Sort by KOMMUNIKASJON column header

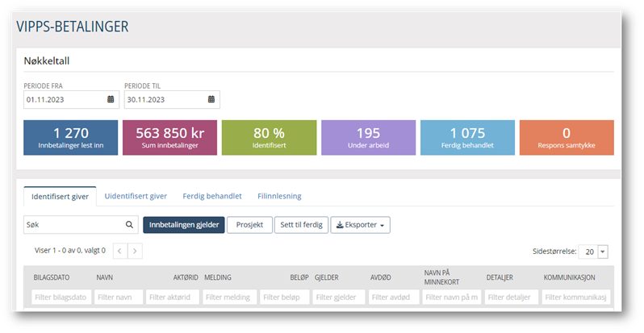(569, 277)
